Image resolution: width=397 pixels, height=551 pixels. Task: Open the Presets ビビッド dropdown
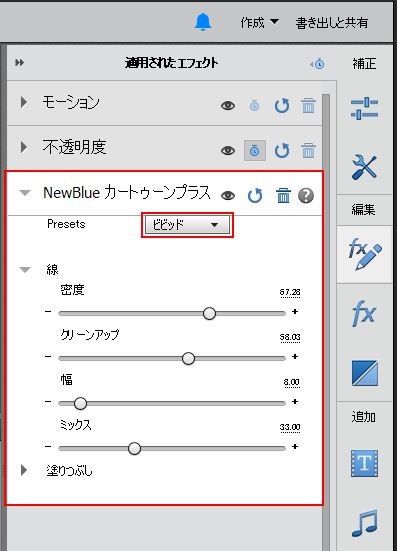pos(187,225)
